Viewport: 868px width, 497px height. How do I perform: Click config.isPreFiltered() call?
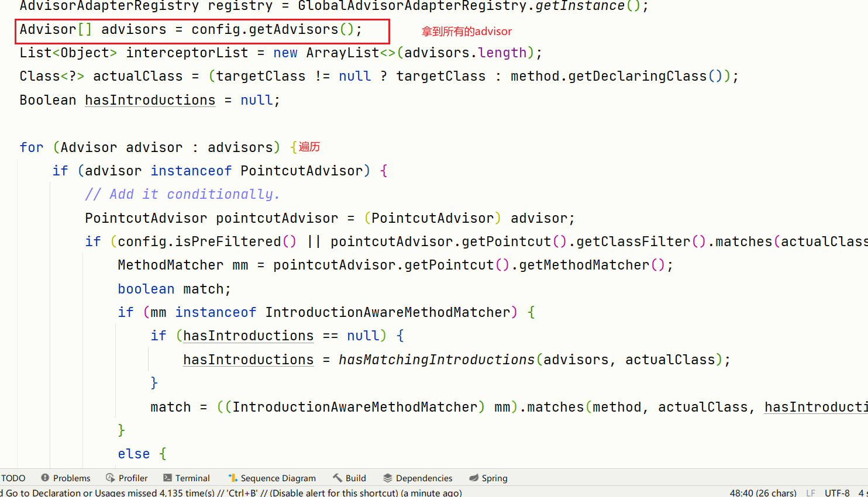tap(207, 241)
